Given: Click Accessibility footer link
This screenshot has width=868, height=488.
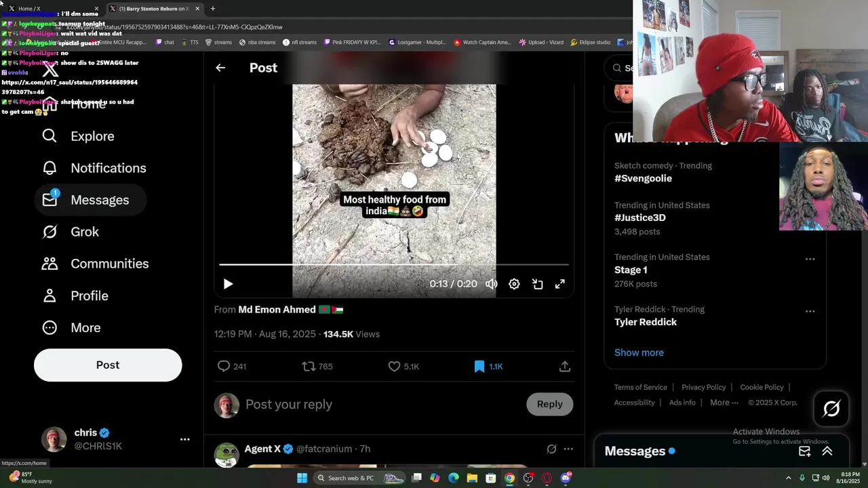Looking at the screenshot, I should [x=634, y=403].
